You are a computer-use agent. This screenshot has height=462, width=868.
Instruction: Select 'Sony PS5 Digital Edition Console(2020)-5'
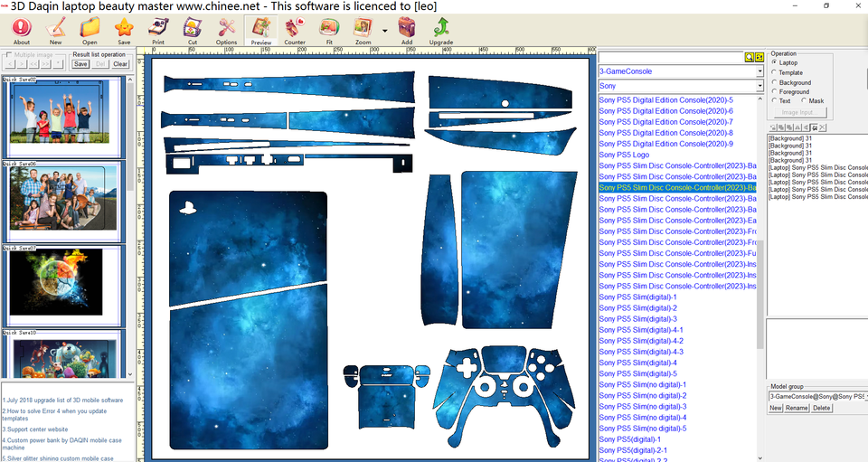[666, 100]
